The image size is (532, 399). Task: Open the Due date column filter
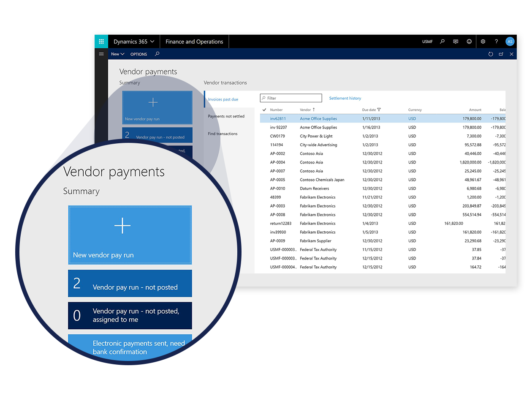click(x=379, y=109)
